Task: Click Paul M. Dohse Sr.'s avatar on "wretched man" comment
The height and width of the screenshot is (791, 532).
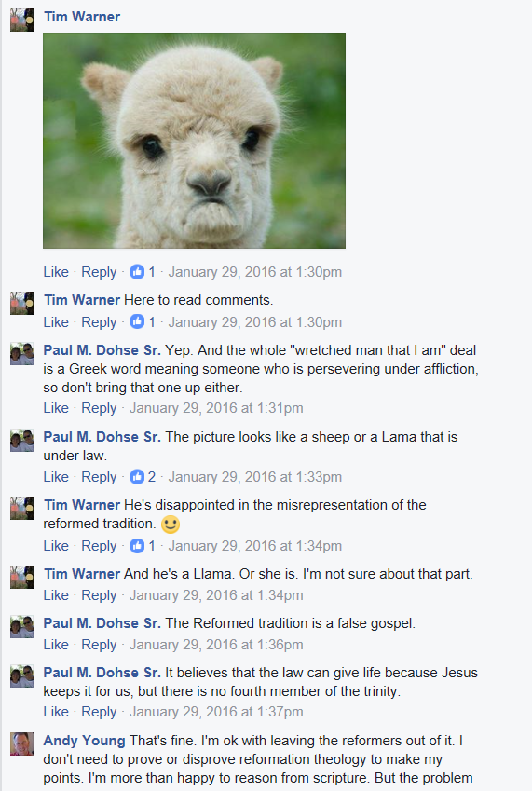Action: click(x=21, y=354)
